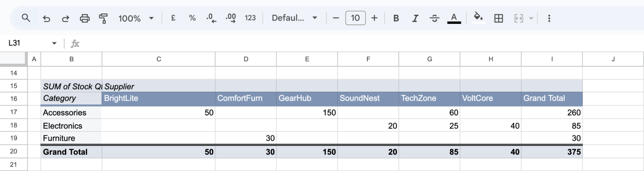Select Electronics grand total 85

pyautogui.click(x=552, y=126)
